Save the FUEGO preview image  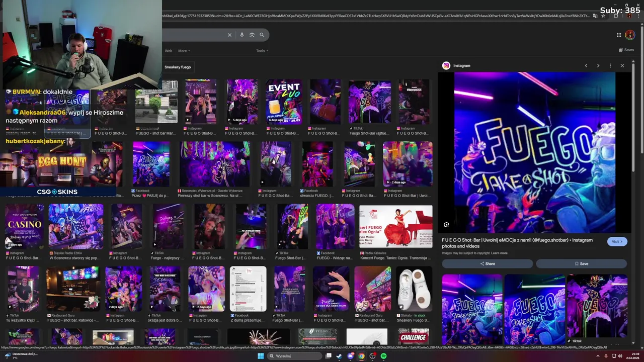pyautogui.click(x=581, y=263)
